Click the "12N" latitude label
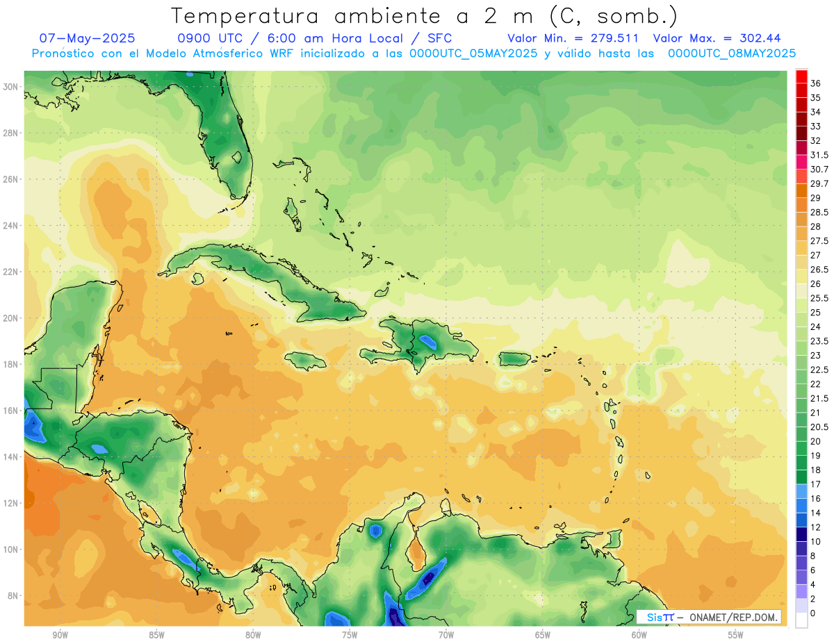The width and height of the screenshot is (834, 644). click(11, 503)
